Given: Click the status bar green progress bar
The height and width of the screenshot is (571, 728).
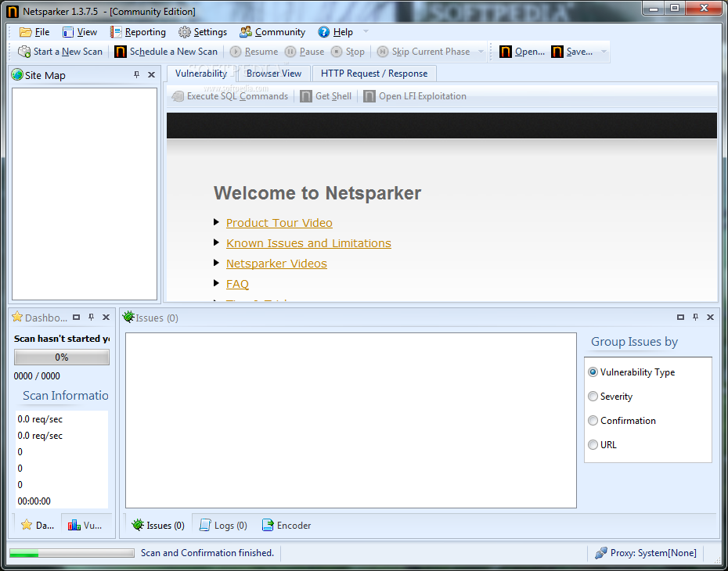Looking at the screenshot, I should coord(72,553).
